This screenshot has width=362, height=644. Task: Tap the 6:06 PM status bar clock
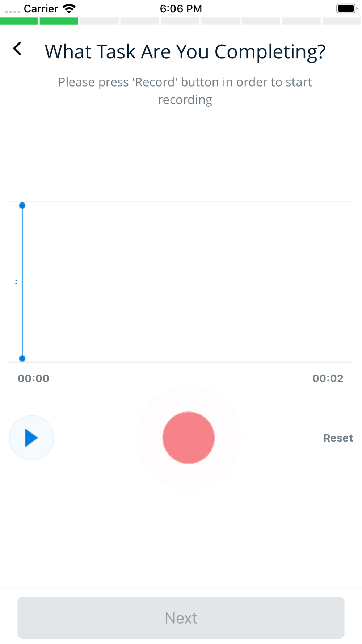(181, 8)
